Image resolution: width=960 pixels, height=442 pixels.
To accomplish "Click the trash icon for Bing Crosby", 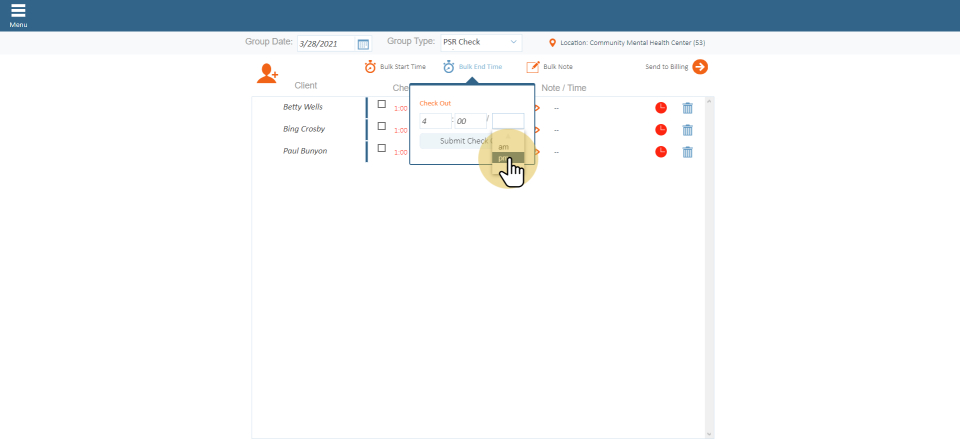I will pyautogui.click(x=687, y=130).
